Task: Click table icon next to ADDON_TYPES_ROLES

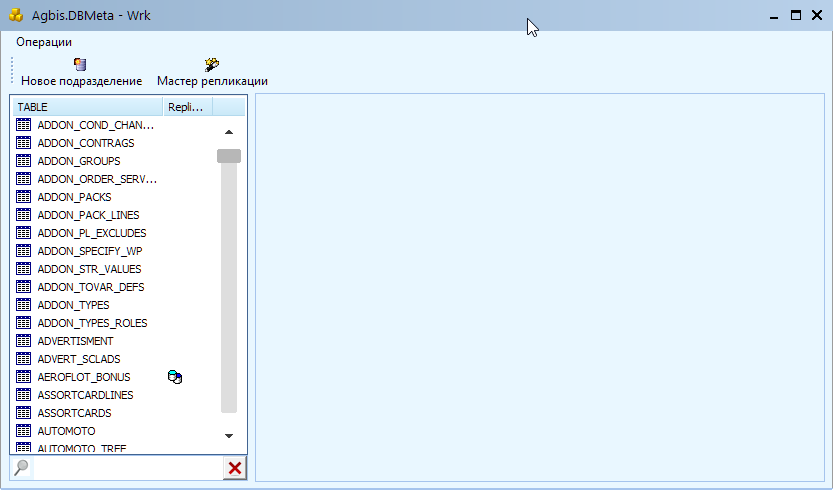Action: (23, 323)
